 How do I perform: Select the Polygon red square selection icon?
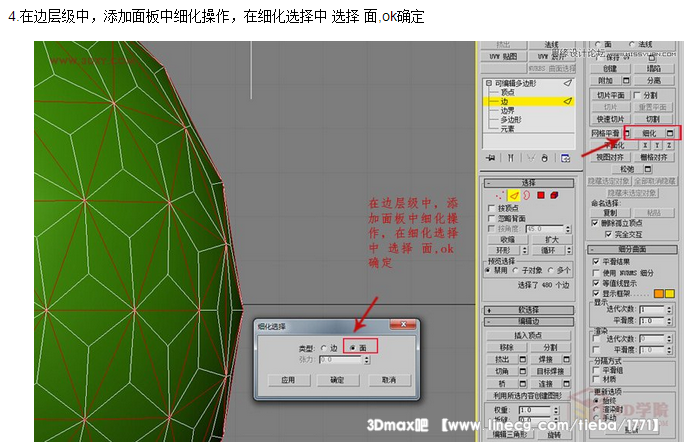click(541, 195)
